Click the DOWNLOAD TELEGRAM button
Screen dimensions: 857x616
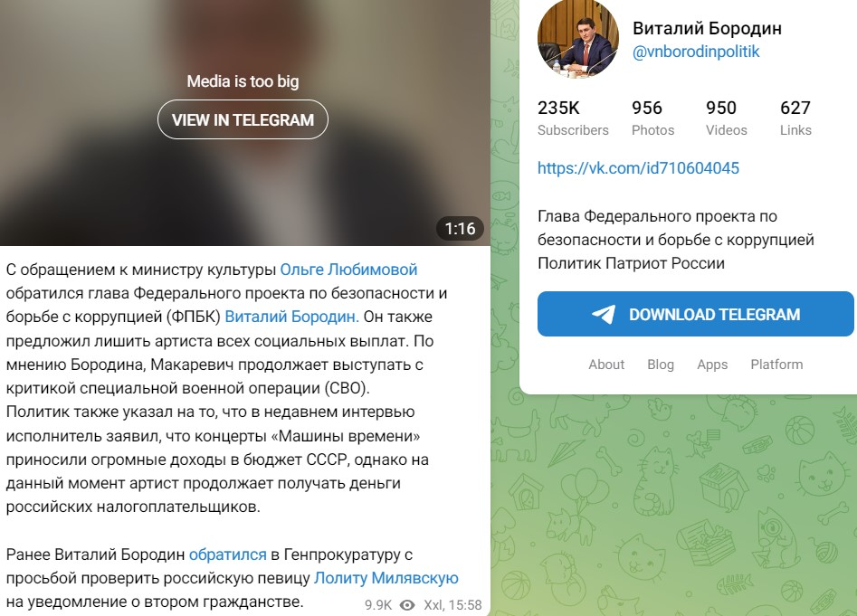tap(695, 314)
